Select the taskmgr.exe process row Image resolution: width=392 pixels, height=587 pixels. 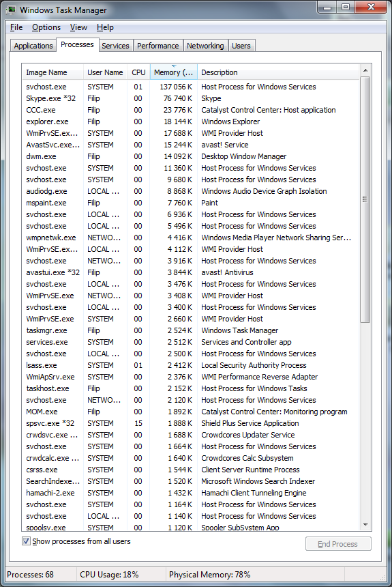point(191,330)
